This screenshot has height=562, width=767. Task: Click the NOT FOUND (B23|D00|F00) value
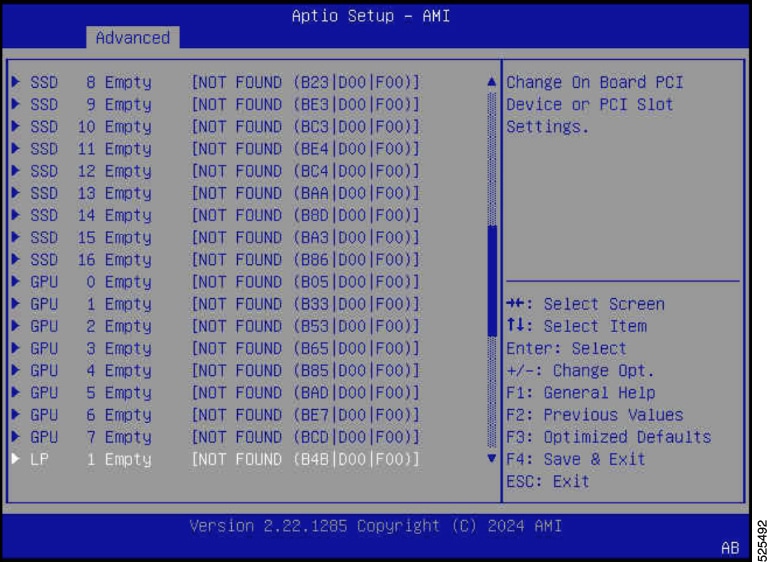[x=306, y=82]
